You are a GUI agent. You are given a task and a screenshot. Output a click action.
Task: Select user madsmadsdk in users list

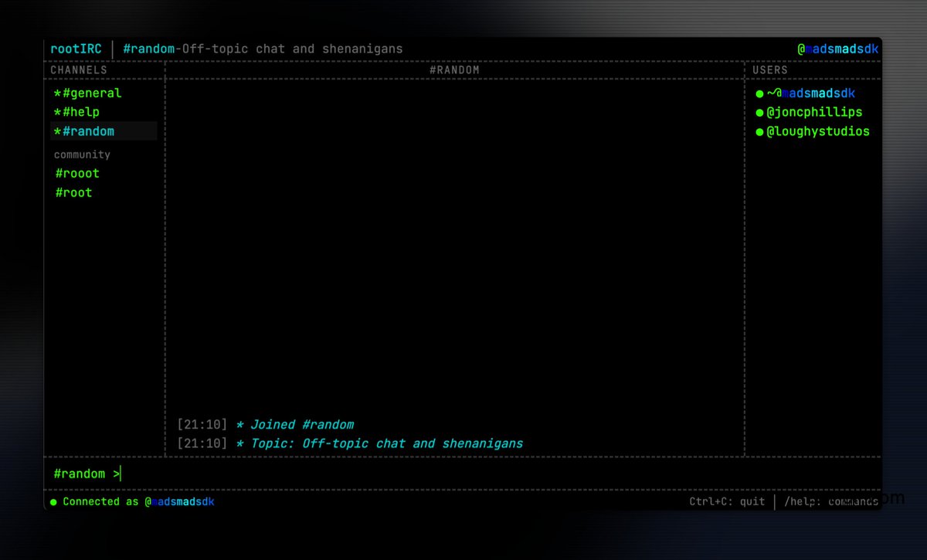coord(810,93)
